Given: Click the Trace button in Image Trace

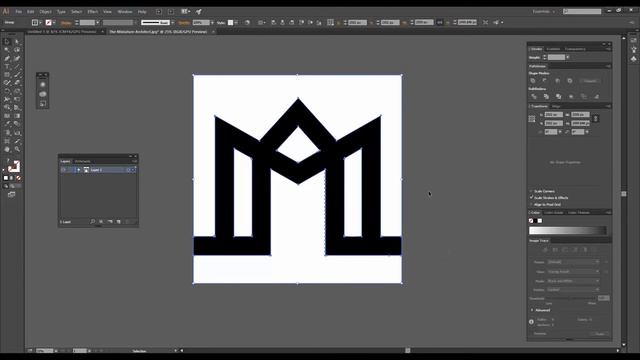Looking at the screenshot, I should tap(600, 333).
